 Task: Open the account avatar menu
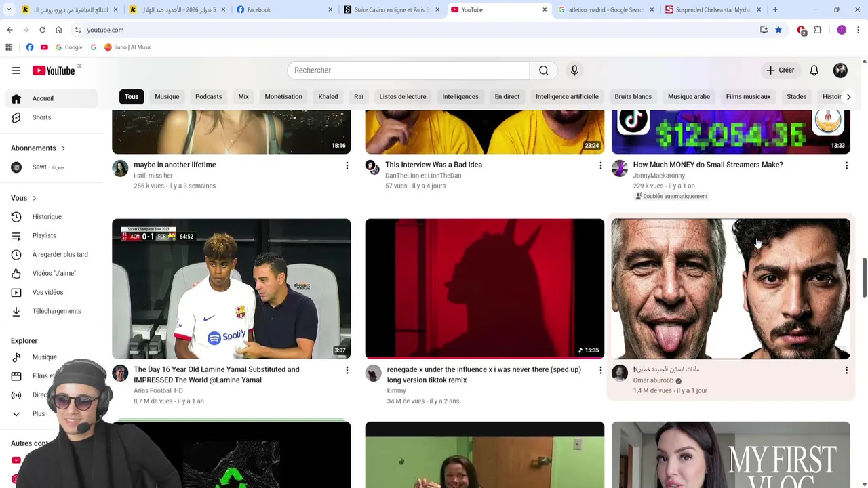840,70
